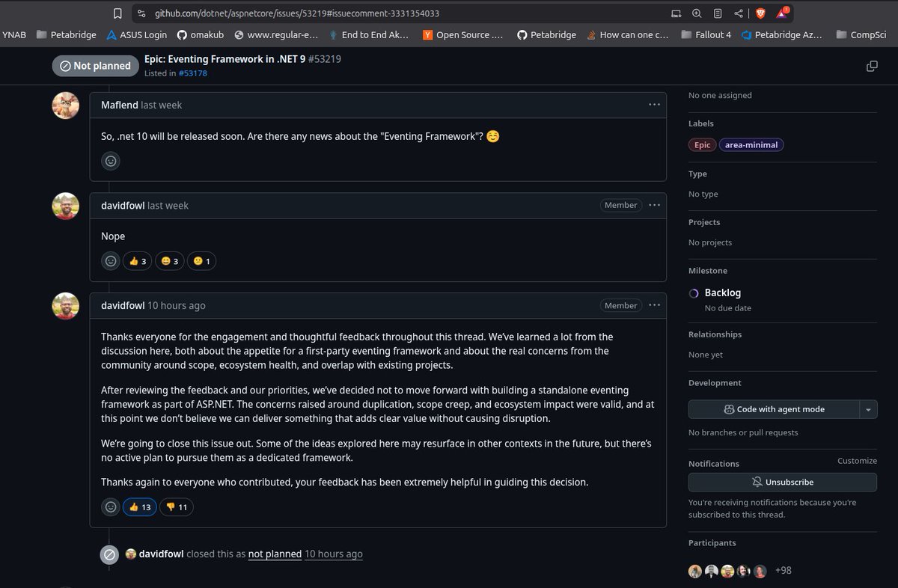Add reaction to the closing comment
898x588 pixels.
pos(111,507)
